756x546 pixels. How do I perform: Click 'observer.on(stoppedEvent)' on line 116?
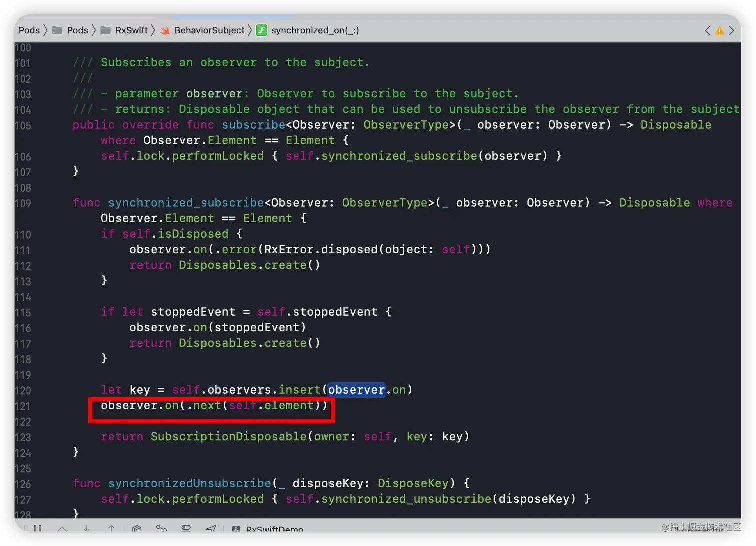(x=218, y=327)
